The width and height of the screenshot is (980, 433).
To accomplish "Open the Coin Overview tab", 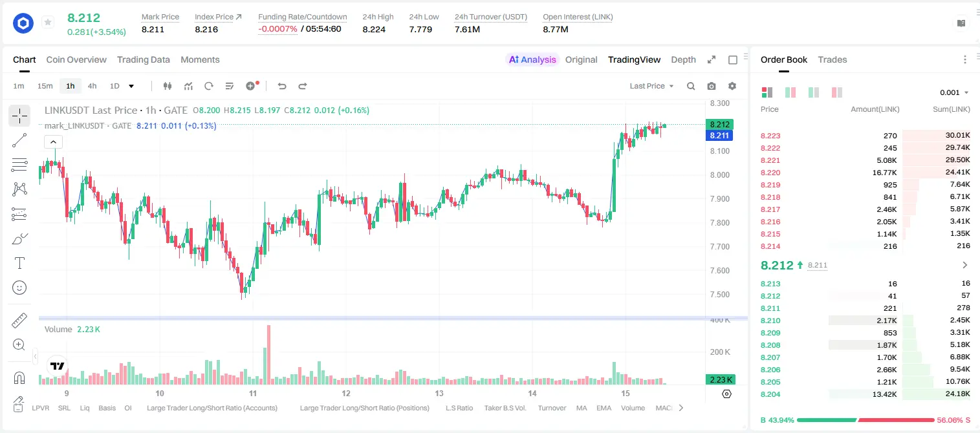I will pos(76,59).
